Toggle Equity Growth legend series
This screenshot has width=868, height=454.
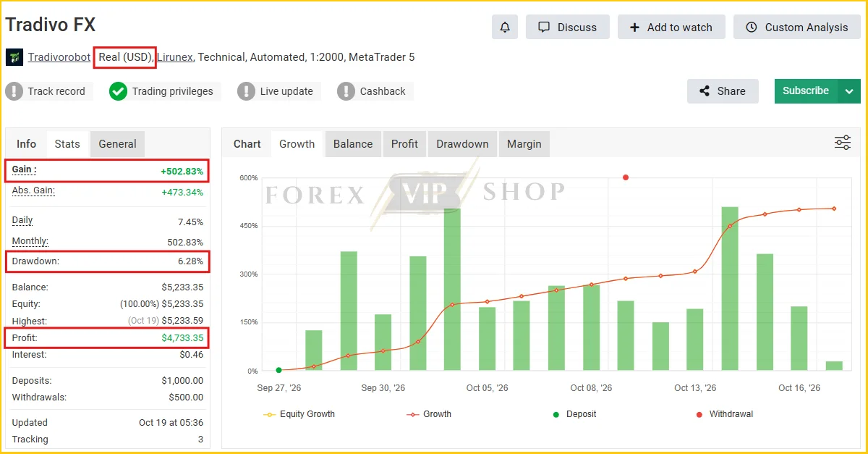pyautogui.click(x=299, y=414)
